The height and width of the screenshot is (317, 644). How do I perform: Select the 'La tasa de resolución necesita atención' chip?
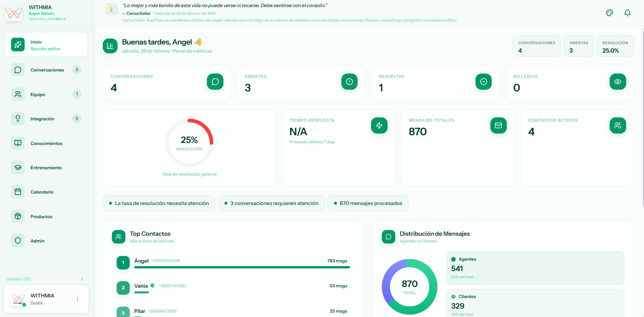click(159, 203)
